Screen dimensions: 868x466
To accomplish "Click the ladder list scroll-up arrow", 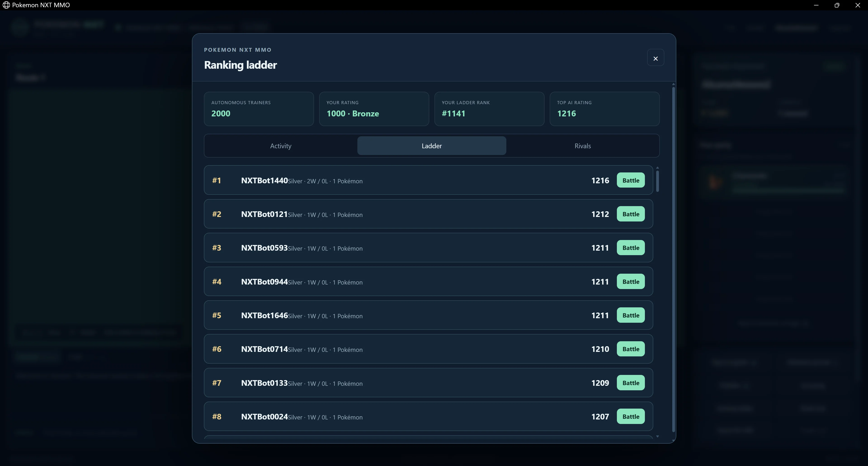I will pos(657,167).
